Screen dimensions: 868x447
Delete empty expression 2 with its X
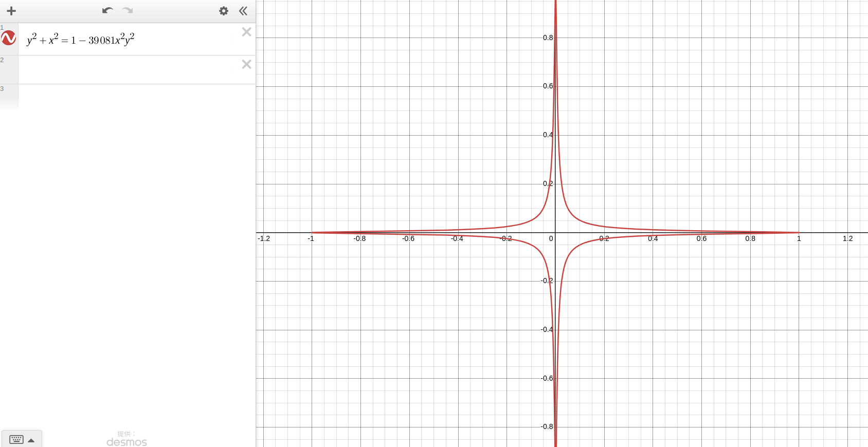(x=246, y=64)
